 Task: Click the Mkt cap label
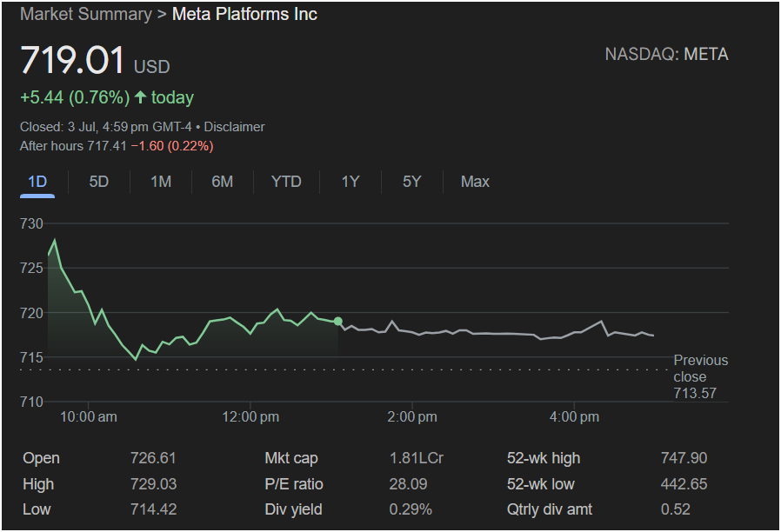291,458
